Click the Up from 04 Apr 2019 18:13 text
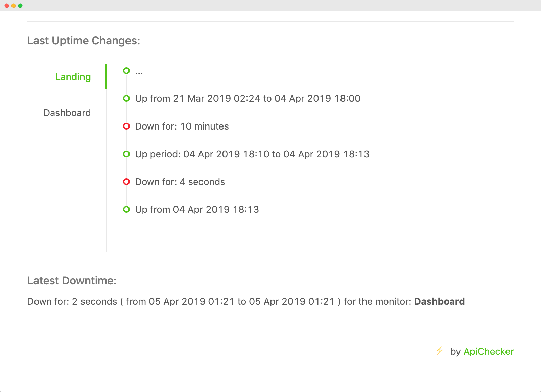The width and height of the screenshot is (541, 392). 197,210
